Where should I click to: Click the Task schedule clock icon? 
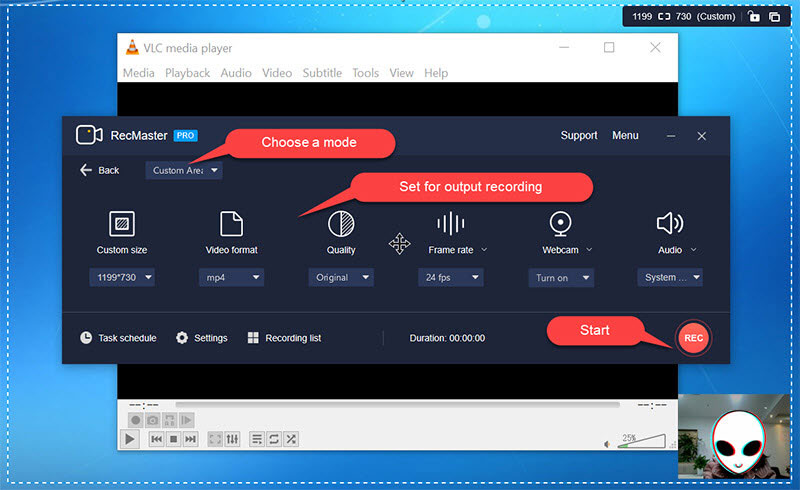coord(86,338)
